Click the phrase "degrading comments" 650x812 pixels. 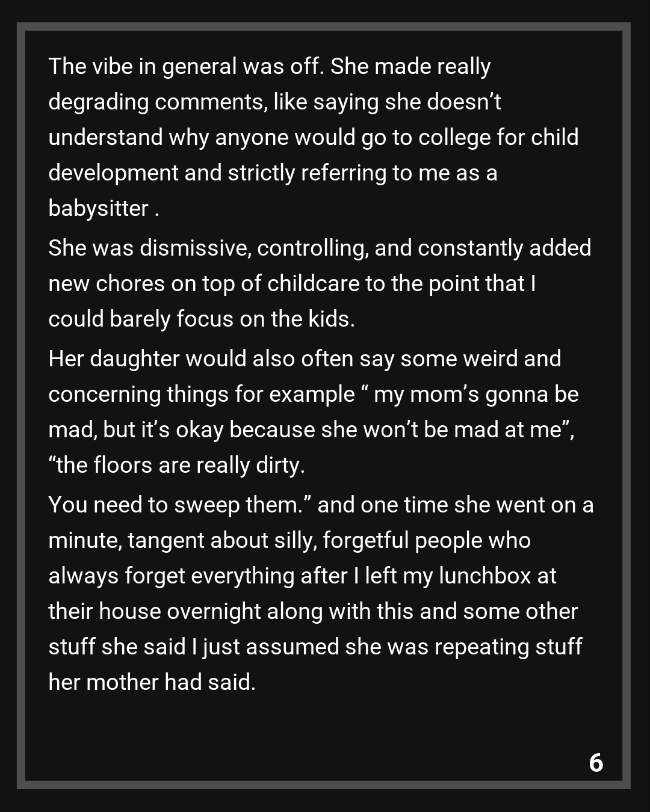tap(157, 102)
